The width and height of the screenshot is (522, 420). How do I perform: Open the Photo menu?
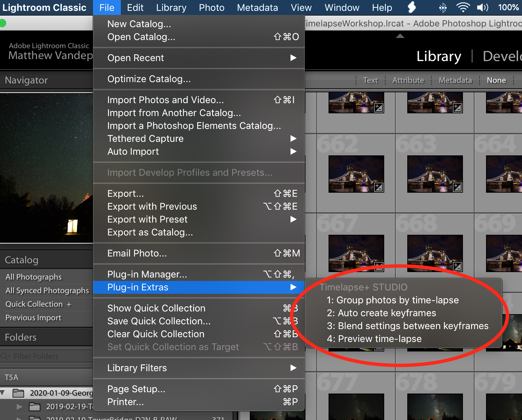[211, 7]
